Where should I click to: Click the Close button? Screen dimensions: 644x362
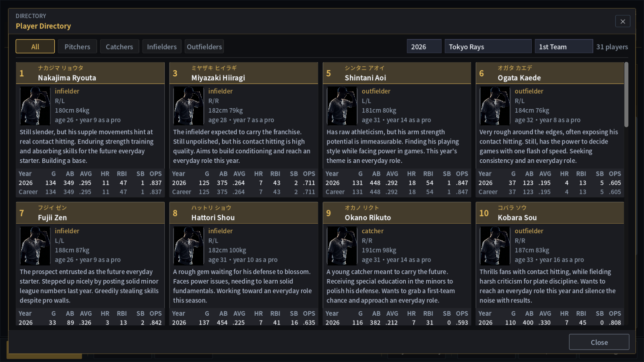click(599, 342)
